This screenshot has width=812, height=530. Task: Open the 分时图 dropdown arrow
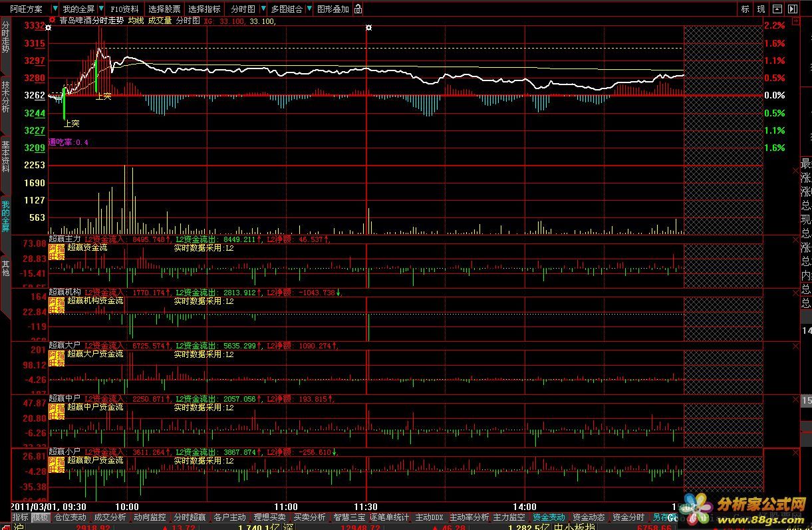click(x=262, y=9)
